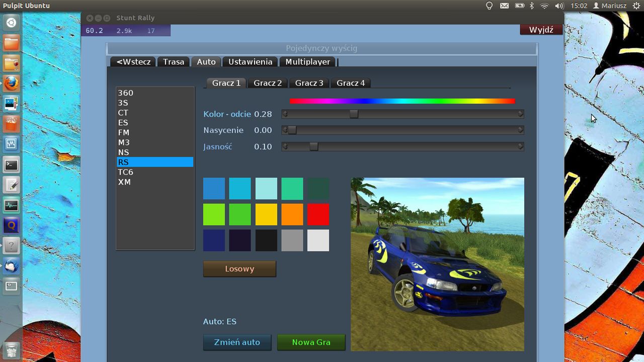Screen dimensions: 644x362
Task: Pick the blue color swatch in first row
Action: pyautogui.click(x=214, y=189)
